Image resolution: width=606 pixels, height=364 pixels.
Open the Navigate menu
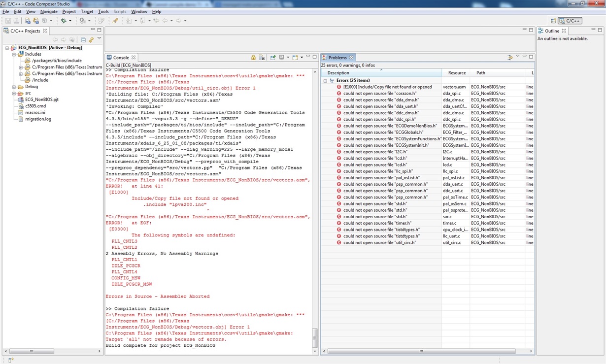coord(49,11)
